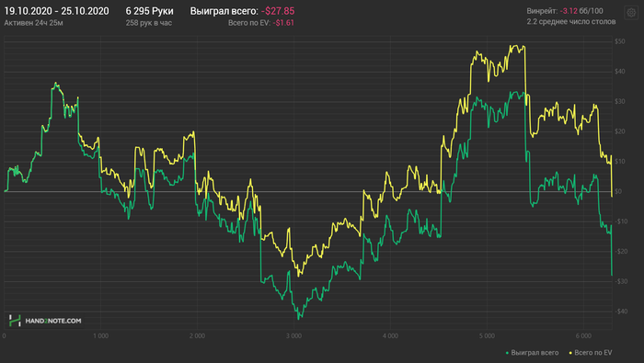Image resolution: width=644 pixels, height=363 pixels.
Task: Toggle the yellow 'Всего по EV' legend entry
Action: click(x=591, y=353)
